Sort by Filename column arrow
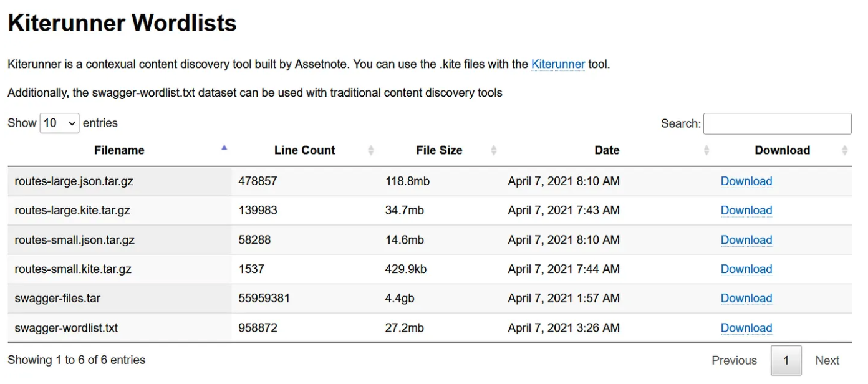 [224, 148]
